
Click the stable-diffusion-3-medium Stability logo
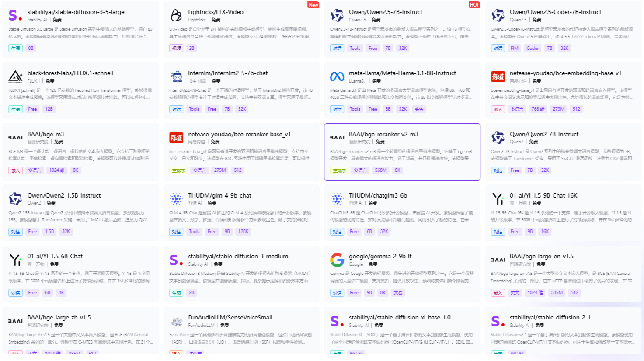pyautogui.click(x=176, y=260)
